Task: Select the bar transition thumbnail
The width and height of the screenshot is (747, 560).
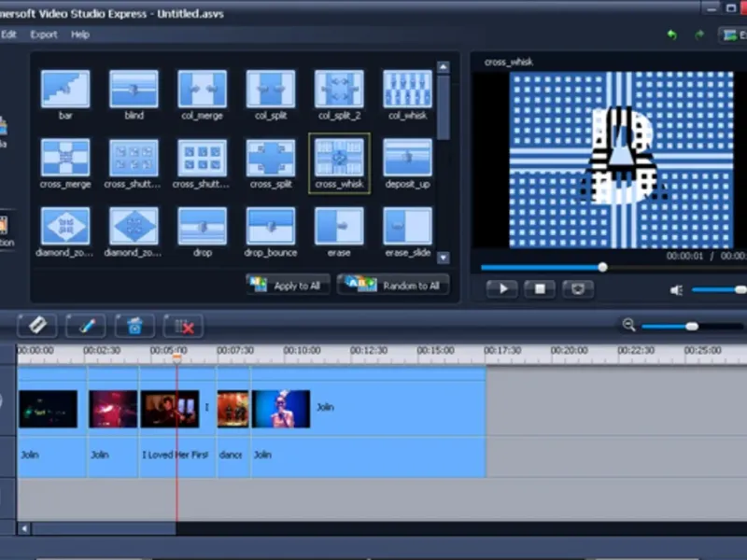Action: tap(65, 90)
